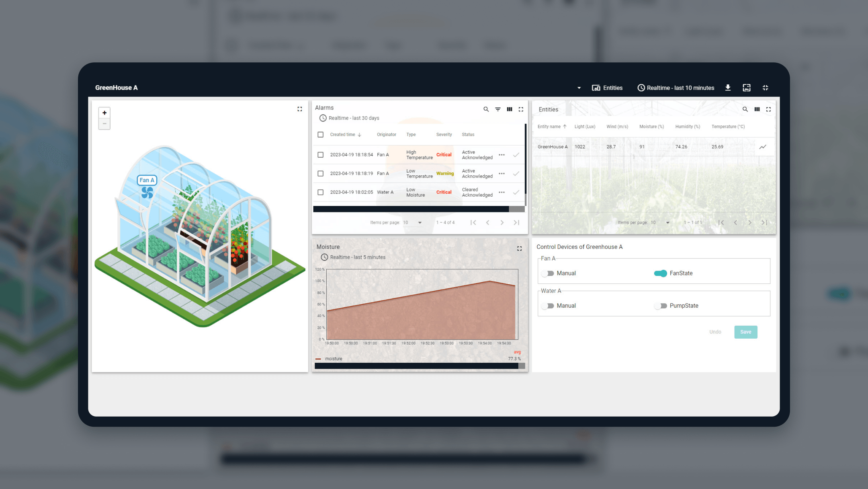Click the dashboard export download icon
Screen dimensions: 868x489
pyautogui.click(x=728, y=88)
